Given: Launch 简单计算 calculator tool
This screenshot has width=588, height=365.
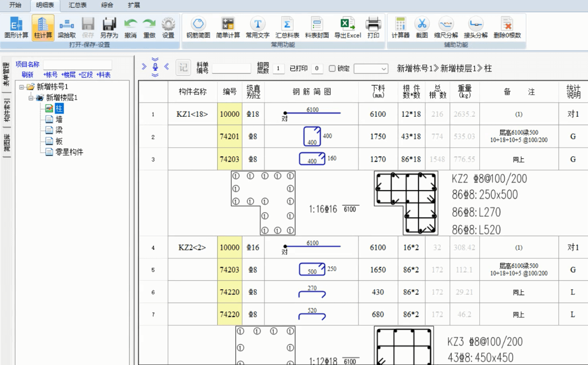Looking at the screenshot, I should pyautogui.click(x=228, y=24).
